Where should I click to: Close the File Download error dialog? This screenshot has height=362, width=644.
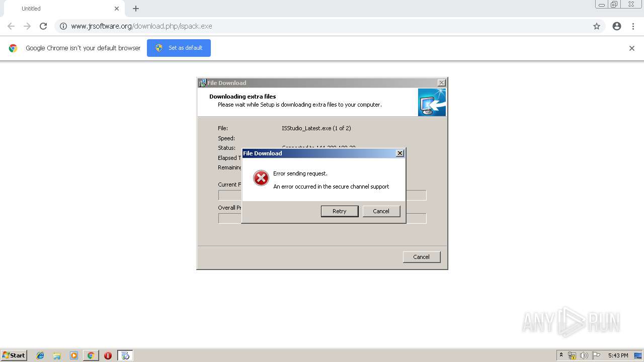pos(400,153)
